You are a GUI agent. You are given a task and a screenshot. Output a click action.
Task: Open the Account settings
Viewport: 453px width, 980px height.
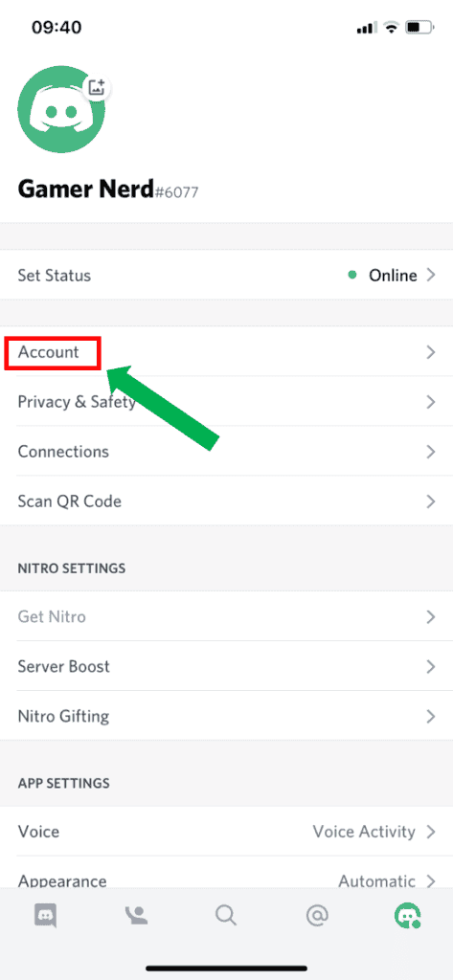[x=226, y=352]
